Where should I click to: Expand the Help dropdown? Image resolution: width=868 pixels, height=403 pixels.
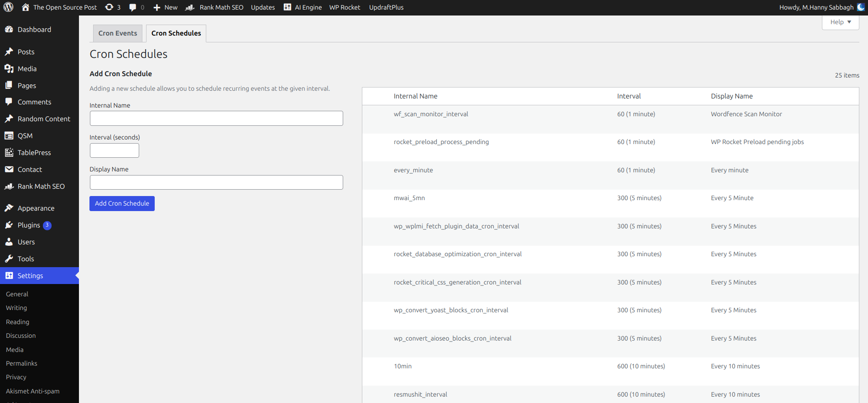pos(840,22)
